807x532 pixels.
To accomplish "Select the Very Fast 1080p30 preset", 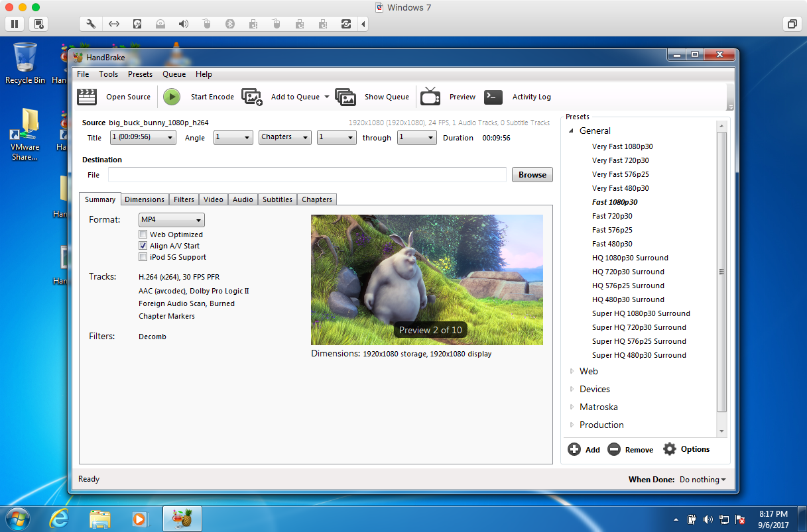I will click(x=623, y=146).
